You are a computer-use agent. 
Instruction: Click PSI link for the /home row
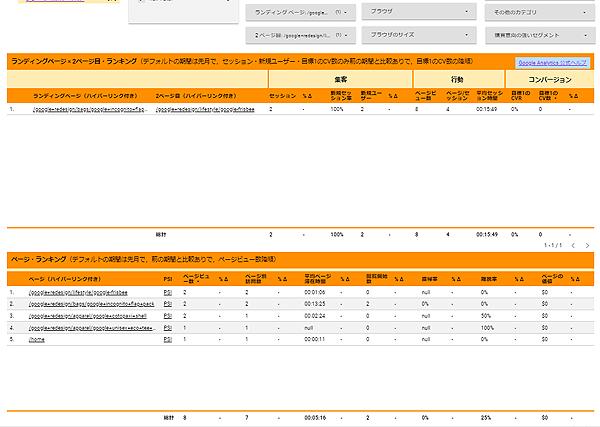[x=168, y=340]
